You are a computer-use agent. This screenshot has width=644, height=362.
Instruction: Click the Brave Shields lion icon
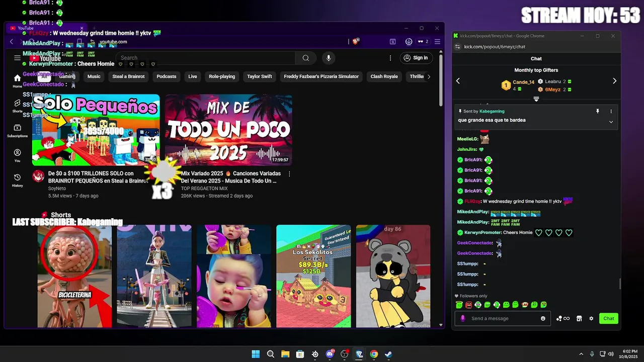click(356, 42)
